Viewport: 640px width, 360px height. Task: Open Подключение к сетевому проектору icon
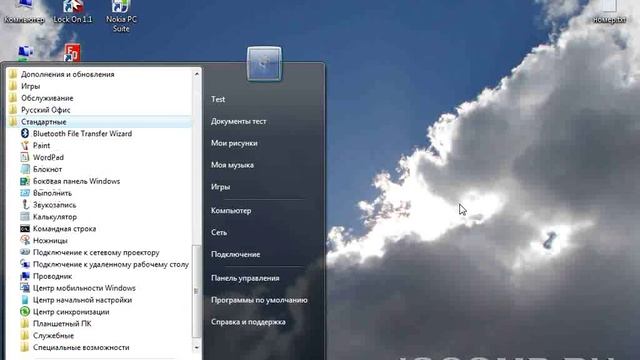pyautogui.click(x=25, y=252)
